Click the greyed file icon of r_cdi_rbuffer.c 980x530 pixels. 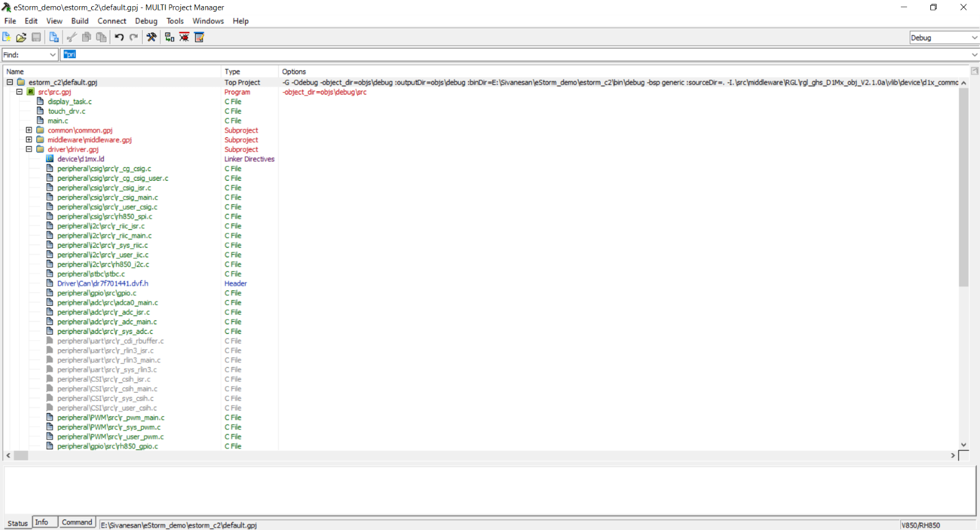pos(50,341)
